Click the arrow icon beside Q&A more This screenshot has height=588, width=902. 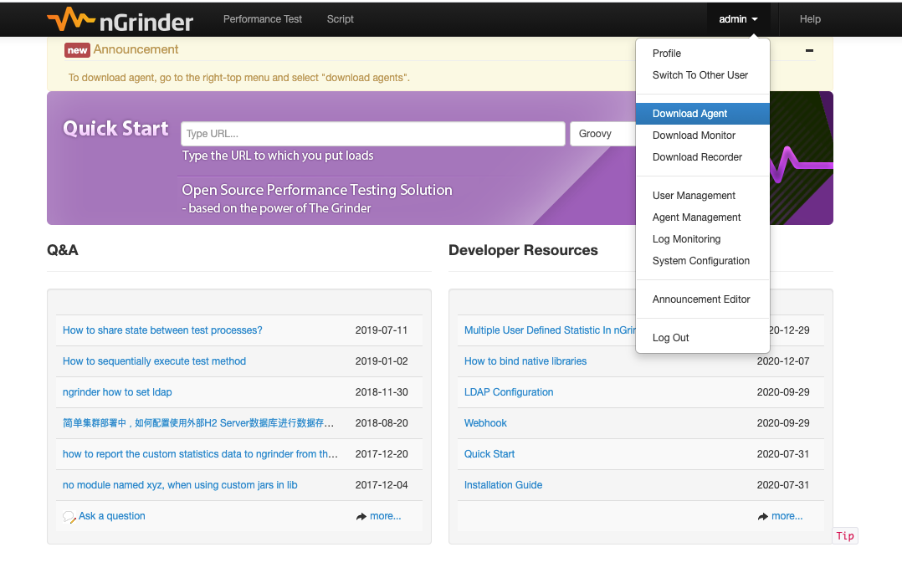(361, 517)
